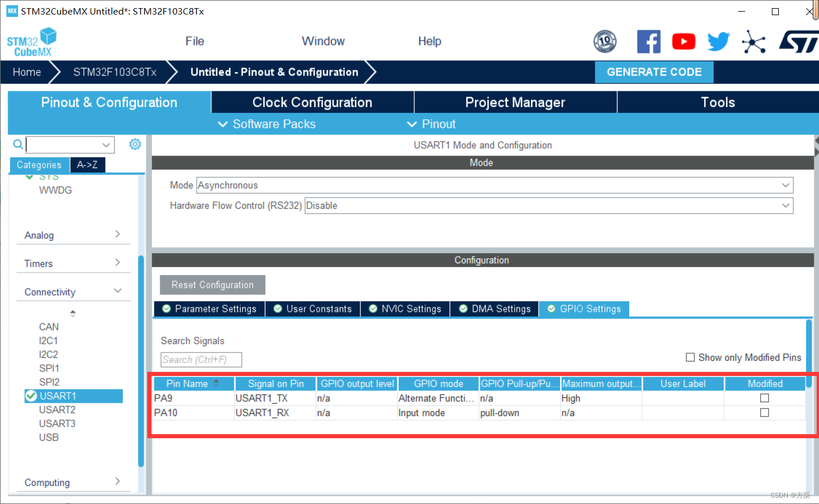This screenshot has width=819, height=504.
Task: Open User Constants tab
Action: pos(313,309)
